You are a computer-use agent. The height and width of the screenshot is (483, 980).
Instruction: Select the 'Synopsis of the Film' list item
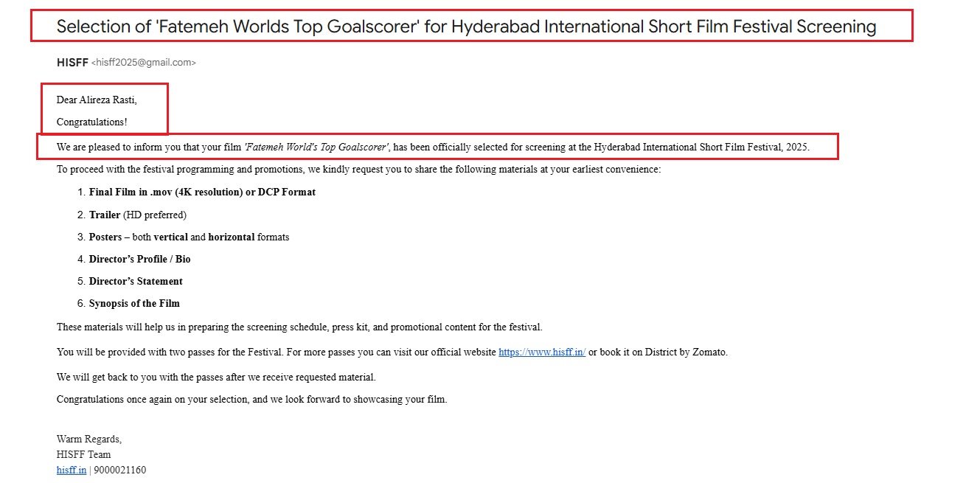[x=134, y=304]
